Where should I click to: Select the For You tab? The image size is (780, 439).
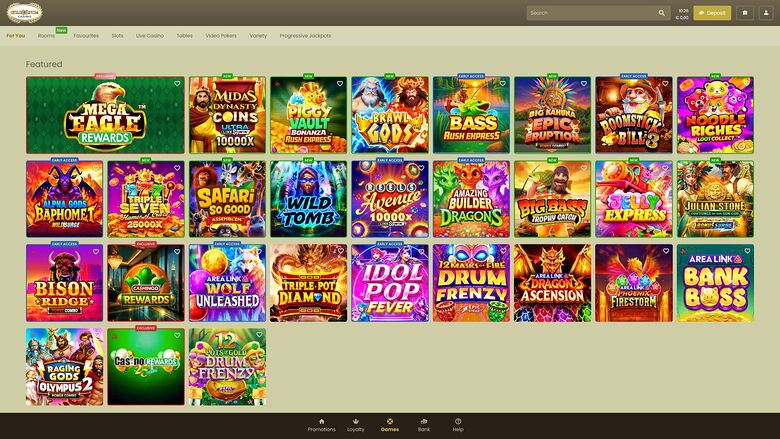click(15, 36)
